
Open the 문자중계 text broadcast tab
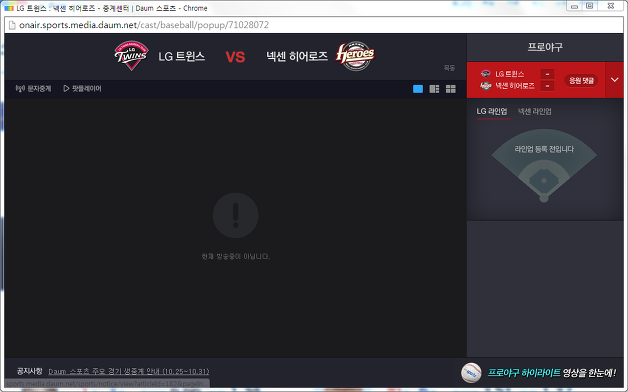(33, 88)
